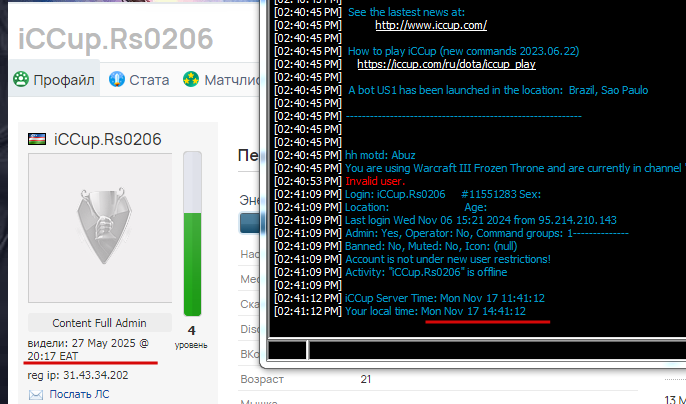Click the 'Login: iCCup.Rs0206' chat line
The height and width of the screenshot is (404, 686).
(x=443, y=194)
